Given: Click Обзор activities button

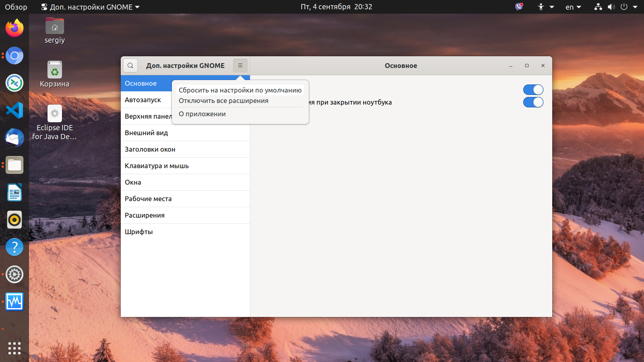Looking at the screenshot, I should pos(16,7).
